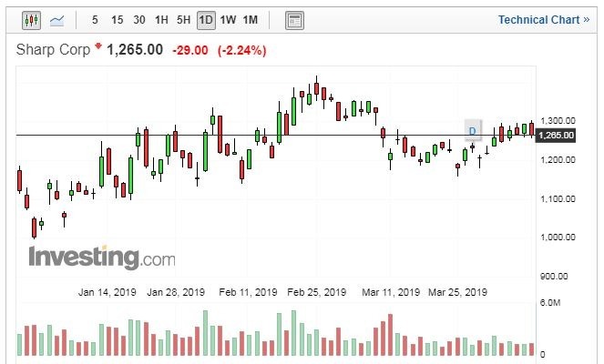Select the candlestick chart type icon
604x364 pixels.
click(x=31, y=20)
